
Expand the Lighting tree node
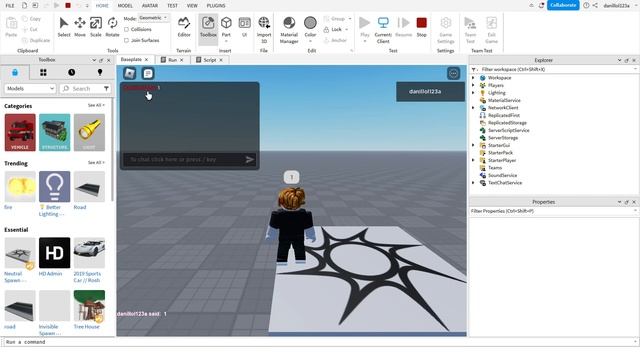click(473, 93)
